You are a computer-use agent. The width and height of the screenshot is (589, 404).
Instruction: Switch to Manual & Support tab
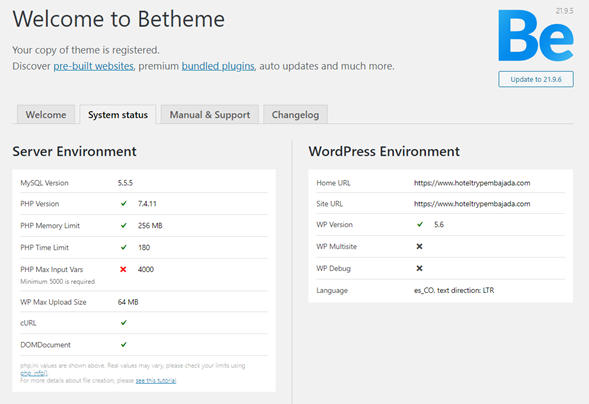210,115
